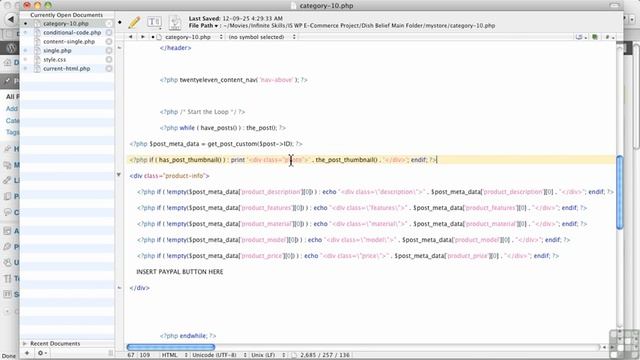The image size is (640, 360).
Task: Click the fold marker beside closing div
Action: point(119,288)
